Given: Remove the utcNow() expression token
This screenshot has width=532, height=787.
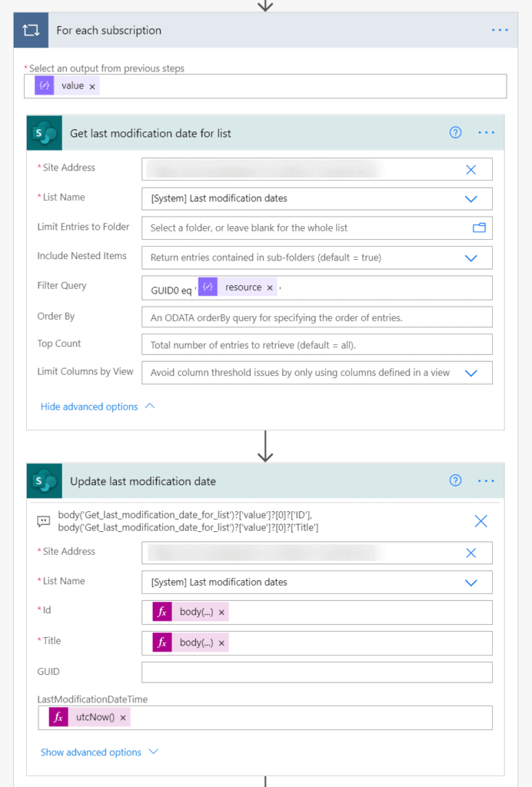Looking at the screenshot, I should tap(123, 717).
